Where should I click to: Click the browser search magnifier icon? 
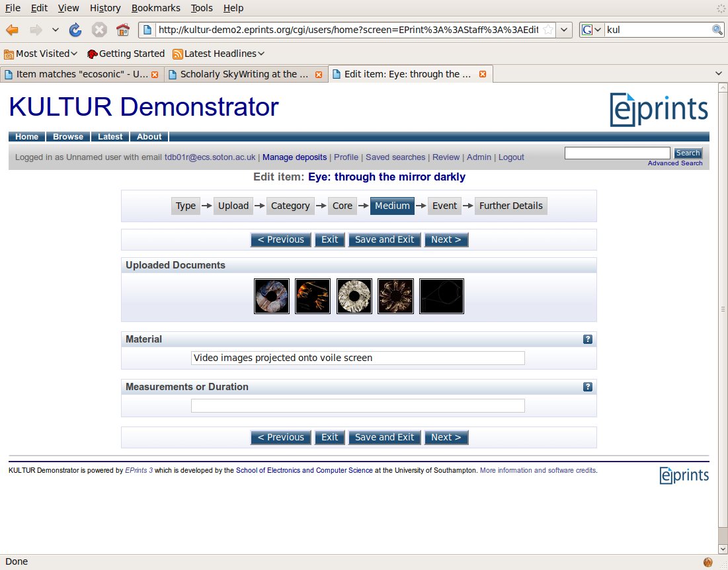tap(717, 30)
